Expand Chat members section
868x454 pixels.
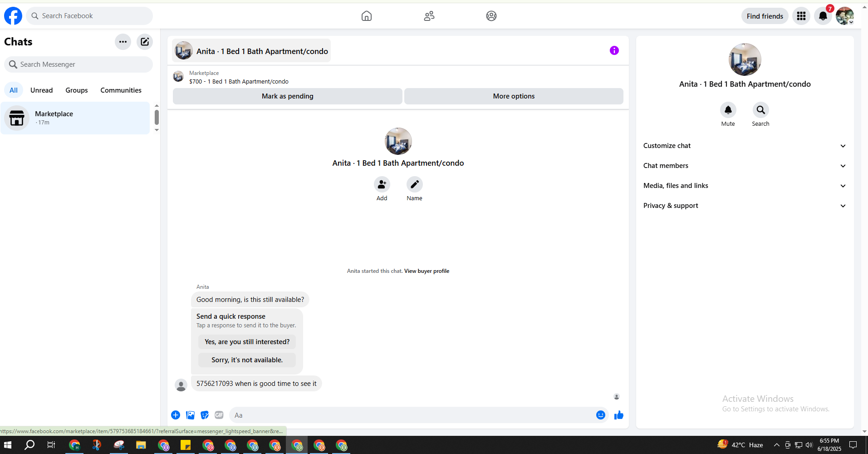(745, 166)
